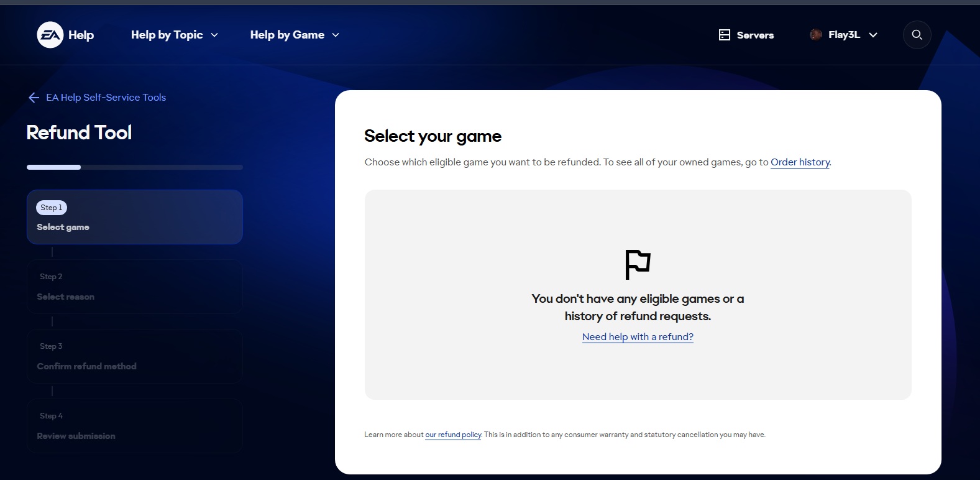The image size is (980, 480).
Task: Select the Step 1 badge
Action: coord(52,208)
